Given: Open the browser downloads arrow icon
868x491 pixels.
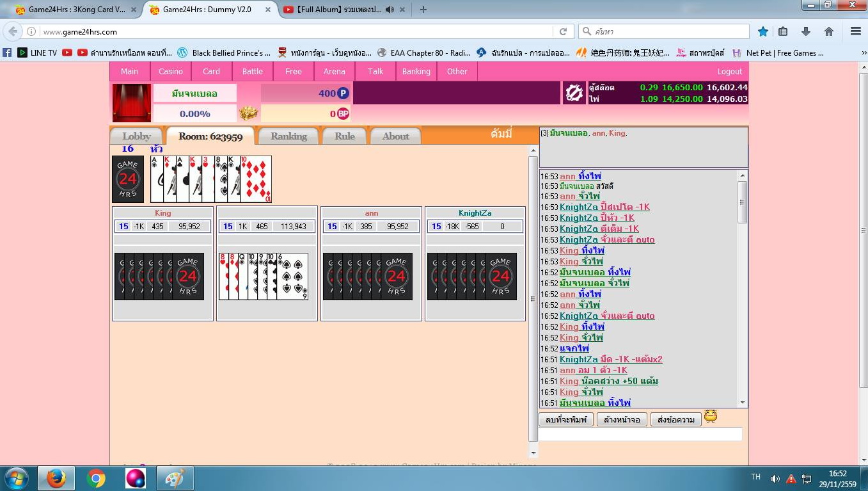Looking at the screenshot, I should tap(805, 31).
